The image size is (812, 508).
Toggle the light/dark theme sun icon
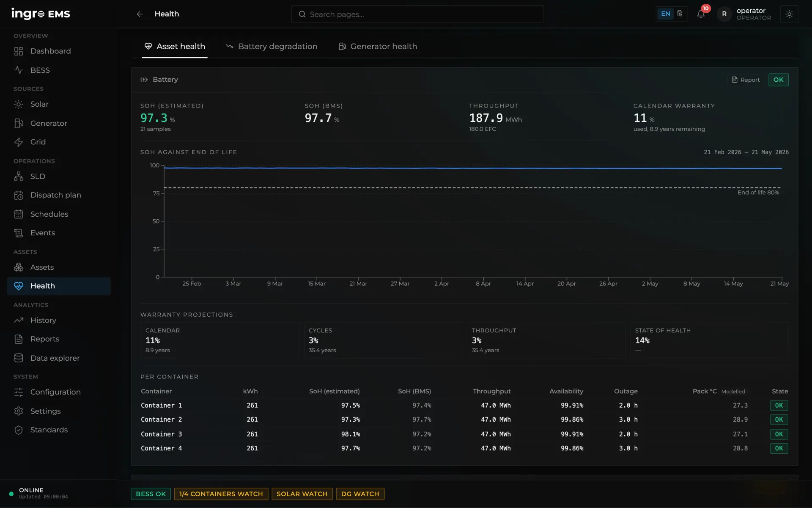point(789,14)
